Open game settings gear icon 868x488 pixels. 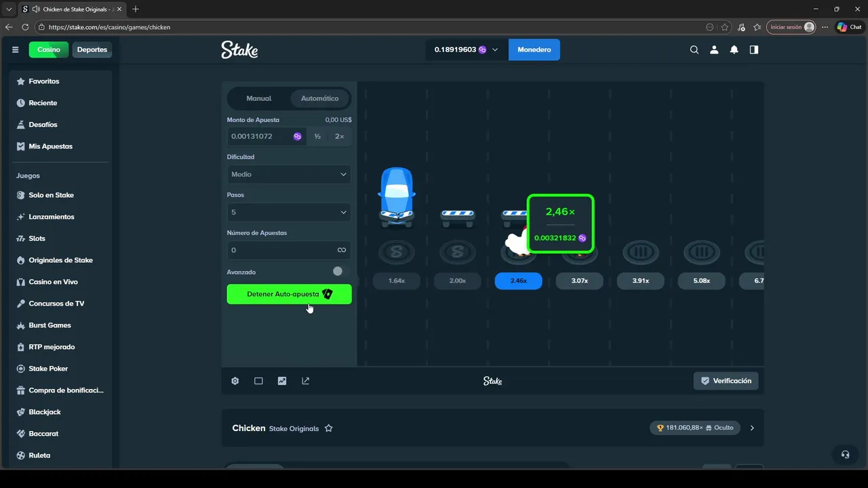(x=235, y=381)
